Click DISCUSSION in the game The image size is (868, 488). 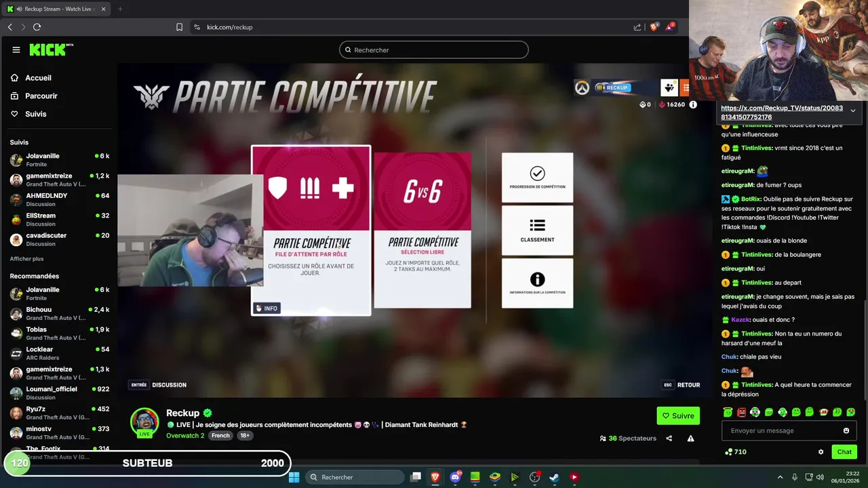tap(158, 385)
